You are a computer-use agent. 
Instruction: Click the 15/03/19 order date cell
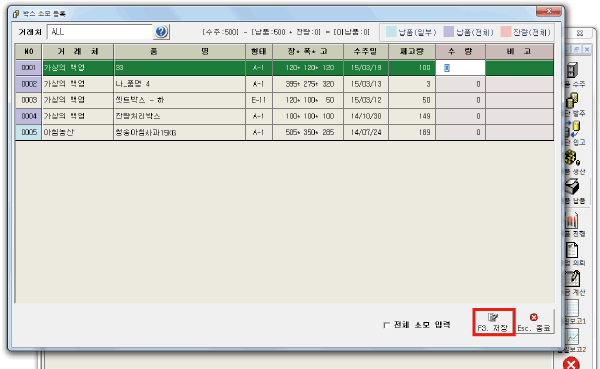(x=366, y=68)
